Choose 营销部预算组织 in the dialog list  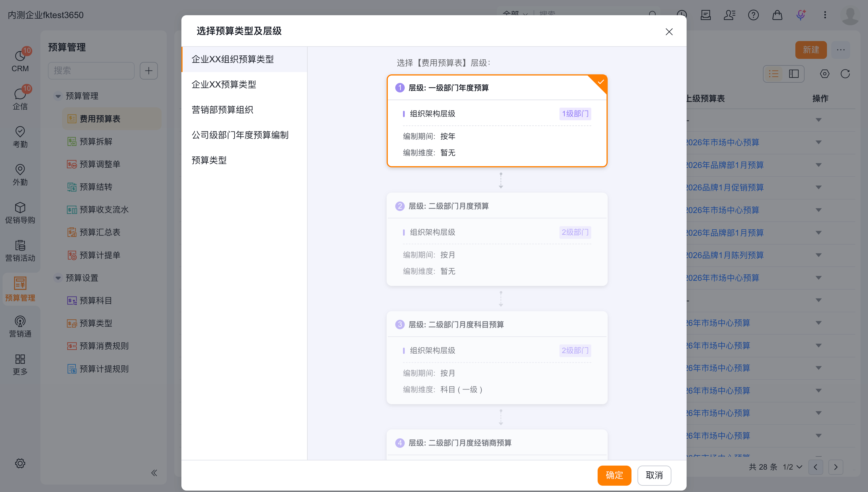point(244,110)
